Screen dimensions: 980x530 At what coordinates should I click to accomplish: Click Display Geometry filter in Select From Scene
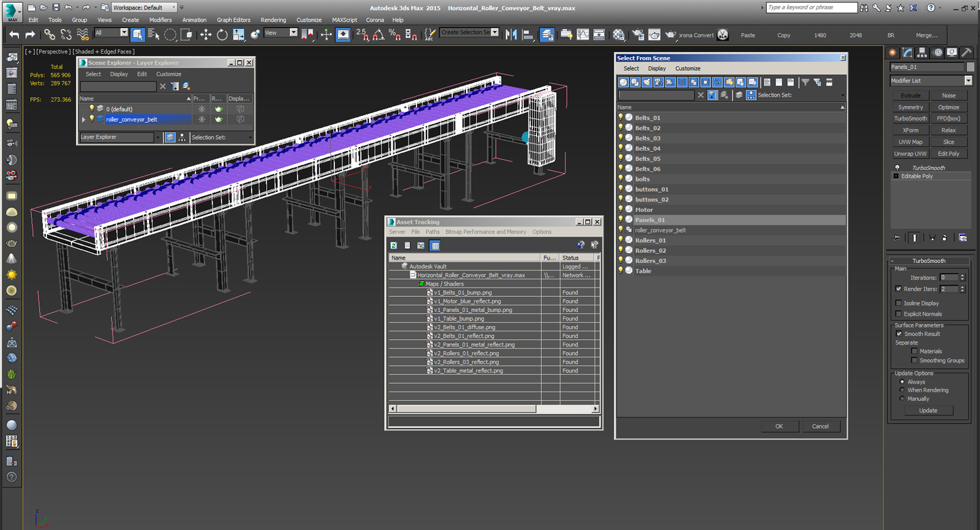[623, 82]
